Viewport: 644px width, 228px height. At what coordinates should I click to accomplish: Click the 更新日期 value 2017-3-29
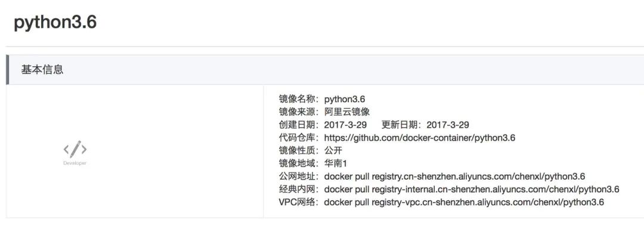[x=448, y=125]
